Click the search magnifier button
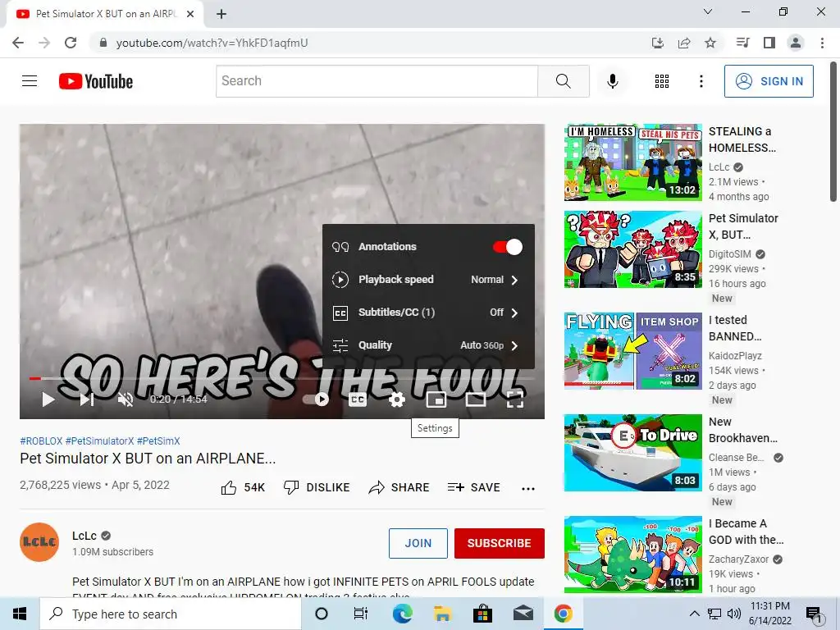This screenshot has width=840, height=630. (563, 81)
